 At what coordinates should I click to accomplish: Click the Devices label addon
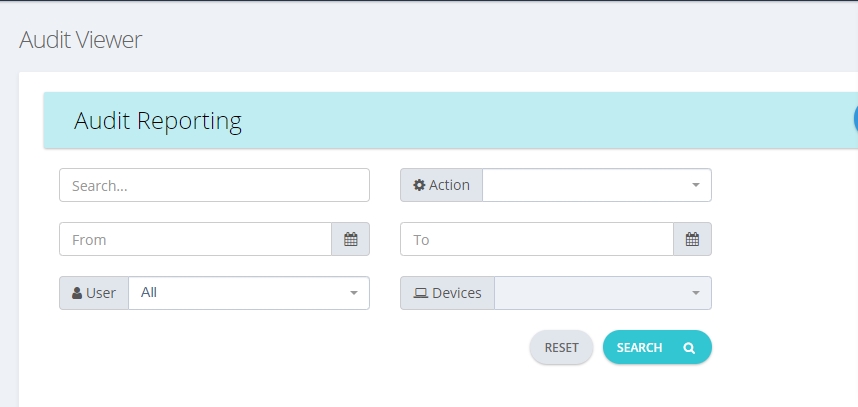[x=448, y=293]
